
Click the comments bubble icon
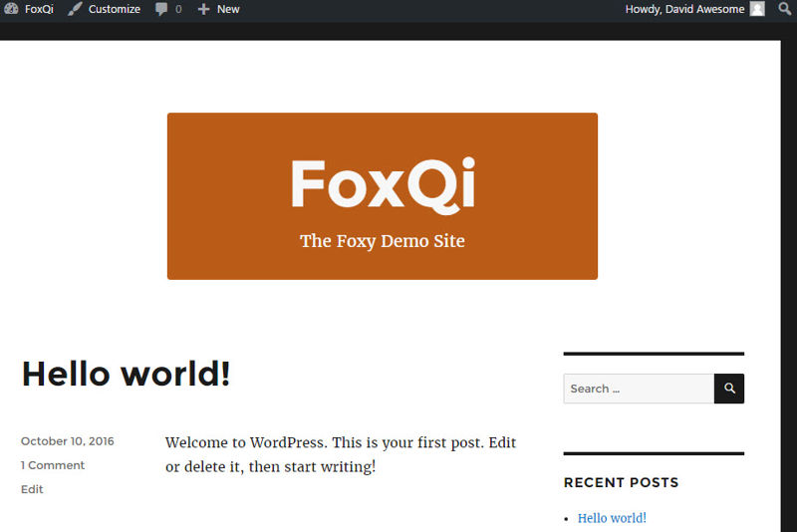[x=161, y=9]
